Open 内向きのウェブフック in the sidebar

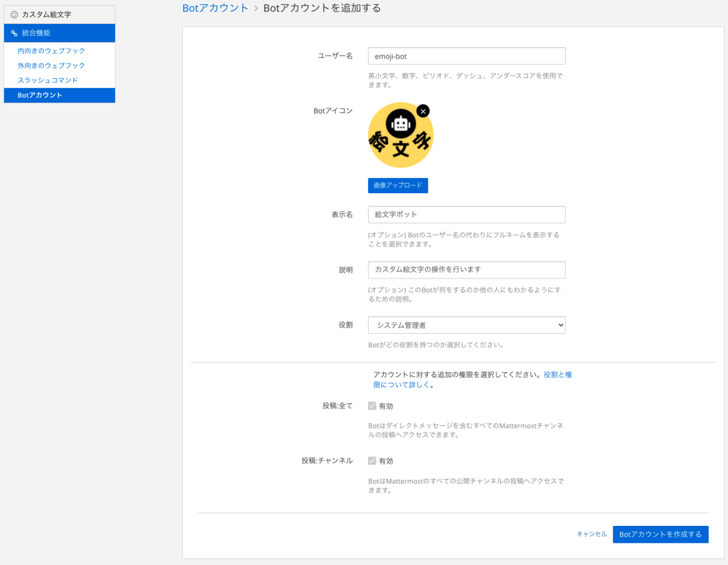point(51,51)
